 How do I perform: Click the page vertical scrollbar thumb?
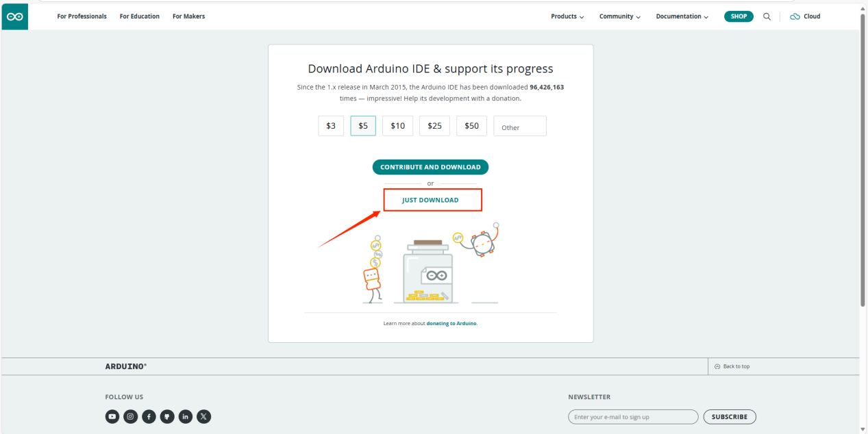(863, 160)
